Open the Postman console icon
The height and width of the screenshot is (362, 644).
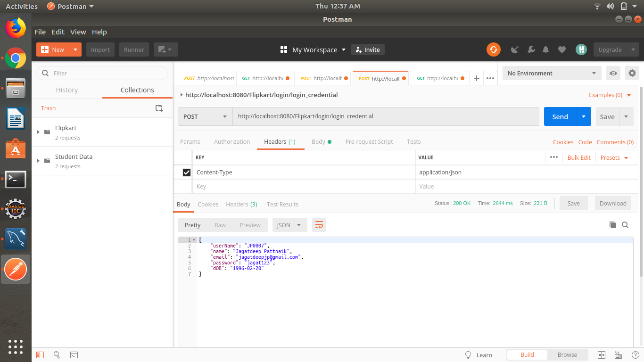click(x=74, y=355)
